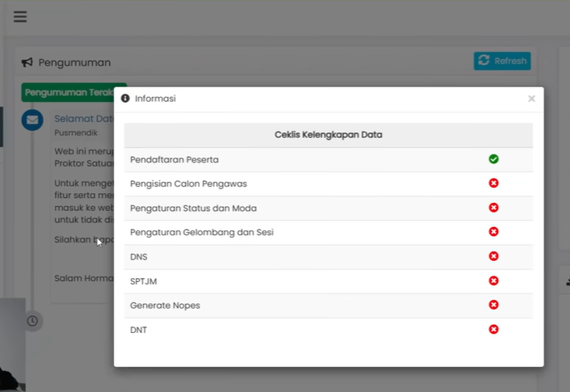Select the Pendaftaran Peserta row text
570x392 pixels.
174,160
